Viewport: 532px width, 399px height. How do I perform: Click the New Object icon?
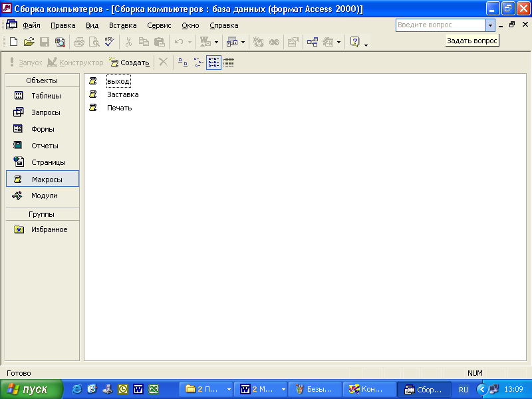(x=328, y=42)
